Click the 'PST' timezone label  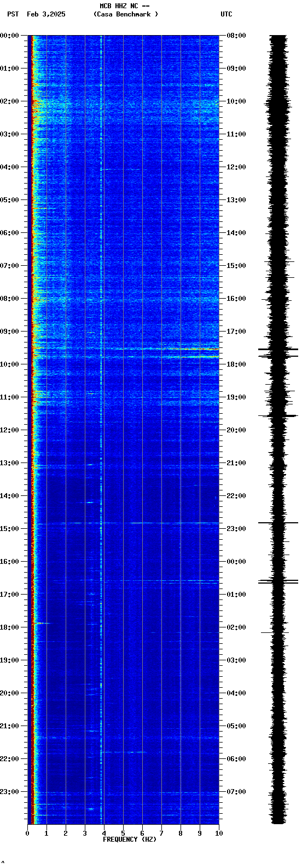pyautogui.click(x=13, y=14)
